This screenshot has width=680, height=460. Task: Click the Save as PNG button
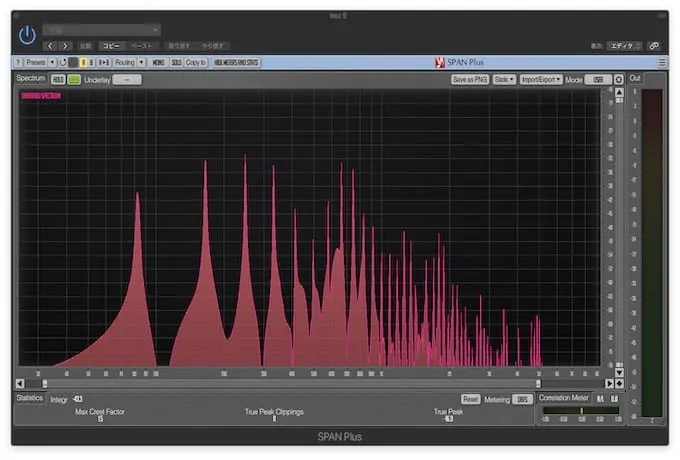pyautogui.click(x=470, y=79)
